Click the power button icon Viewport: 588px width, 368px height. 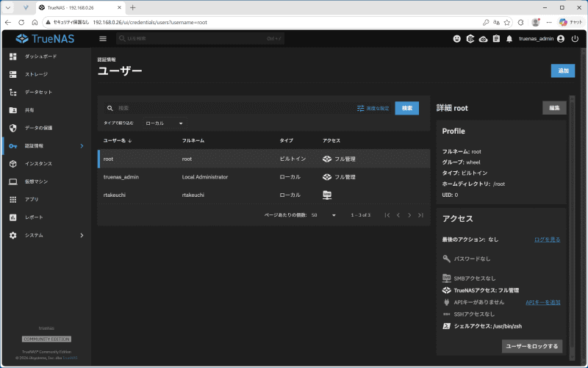pos(575,39)
